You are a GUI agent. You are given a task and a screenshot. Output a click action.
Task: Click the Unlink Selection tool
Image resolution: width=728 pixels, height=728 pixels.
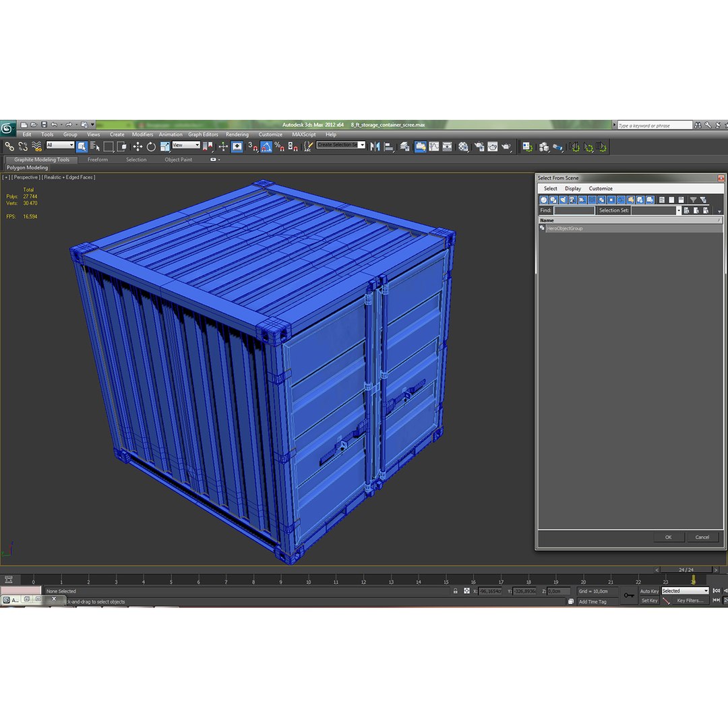(23, 147)
